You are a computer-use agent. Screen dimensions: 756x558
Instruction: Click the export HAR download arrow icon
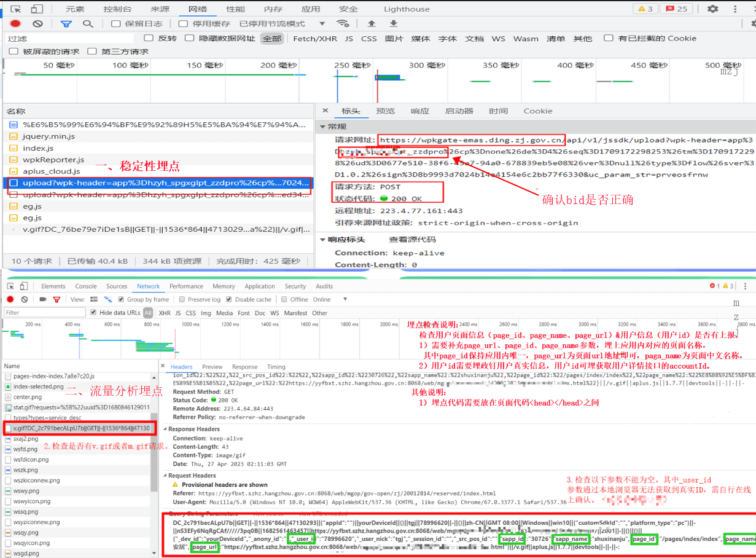pos(393,23)
